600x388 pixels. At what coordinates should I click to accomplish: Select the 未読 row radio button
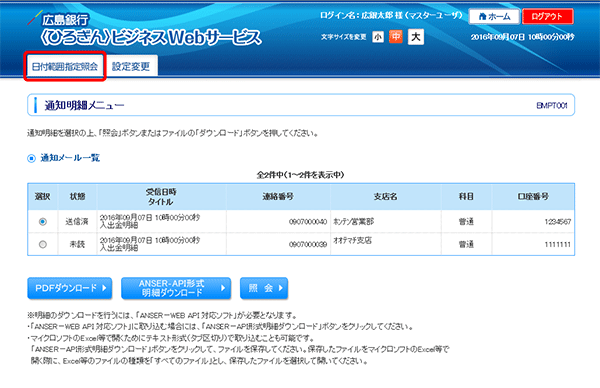[x=42, y=244]
